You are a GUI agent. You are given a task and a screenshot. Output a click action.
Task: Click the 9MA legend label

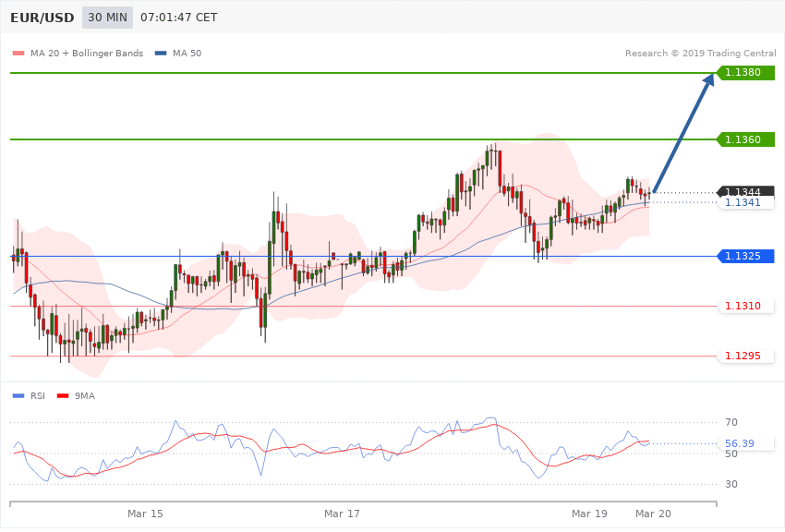[x=85, y=396]
